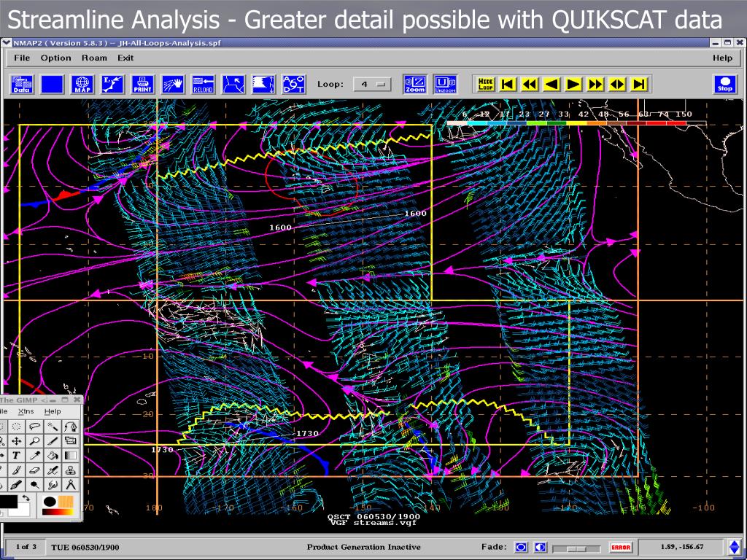This screenshot has height=560, width=747.
Task: Click the blank blue clear button
Action: pos(52,85)
